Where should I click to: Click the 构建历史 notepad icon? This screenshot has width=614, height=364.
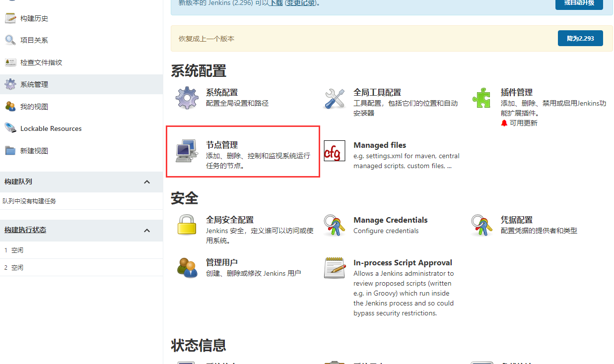click(x=10, y=18)
